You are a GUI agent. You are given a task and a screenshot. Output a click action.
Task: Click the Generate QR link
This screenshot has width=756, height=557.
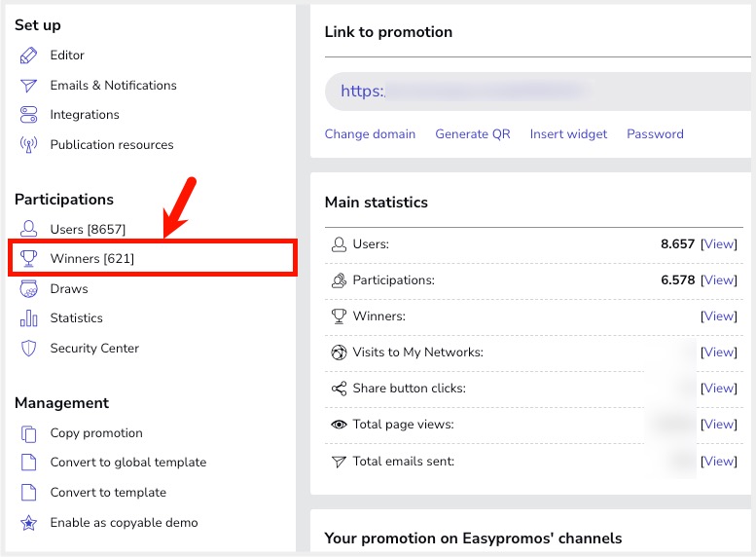pos(473,134)
